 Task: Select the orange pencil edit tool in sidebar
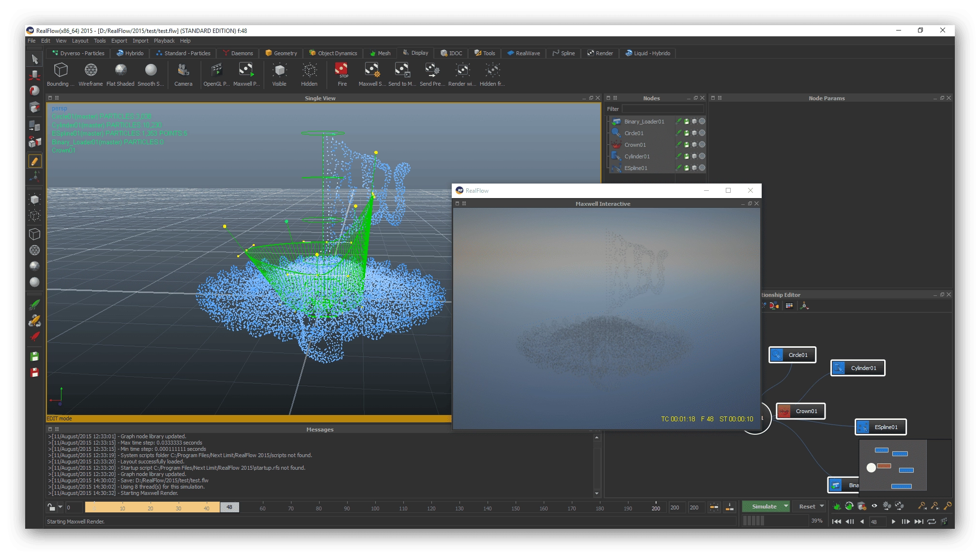34,161
